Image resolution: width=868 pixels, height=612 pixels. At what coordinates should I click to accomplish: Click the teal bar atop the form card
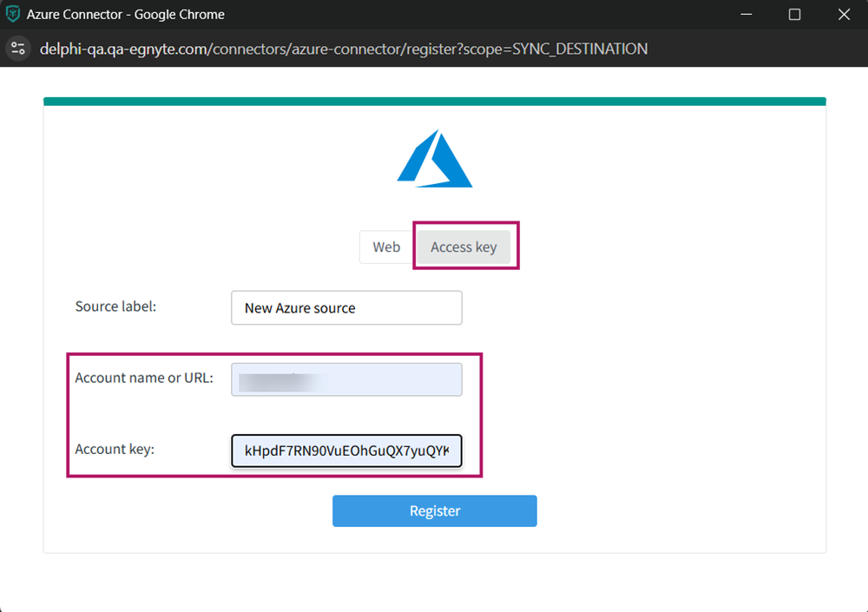point(434,102)
